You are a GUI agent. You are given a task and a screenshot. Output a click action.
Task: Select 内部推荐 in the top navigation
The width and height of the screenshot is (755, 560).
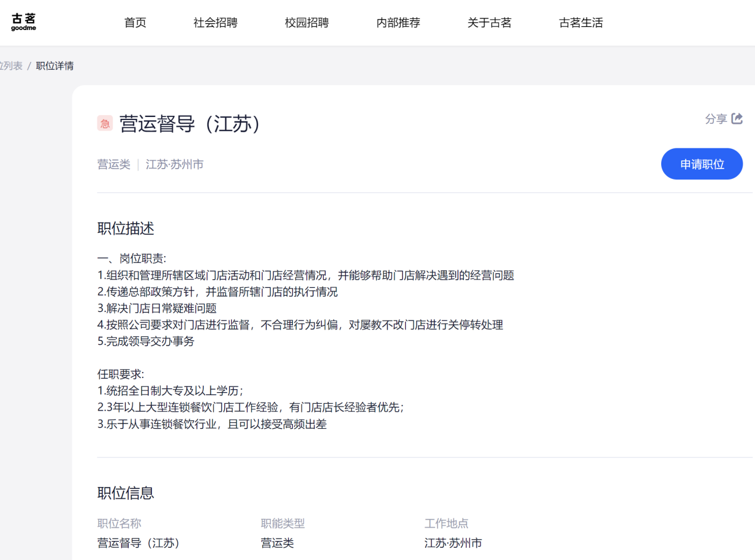click(x=398, y=23)
